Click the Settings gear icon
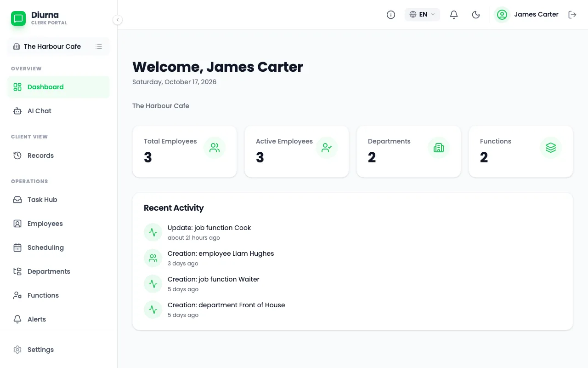 point(17,350)
